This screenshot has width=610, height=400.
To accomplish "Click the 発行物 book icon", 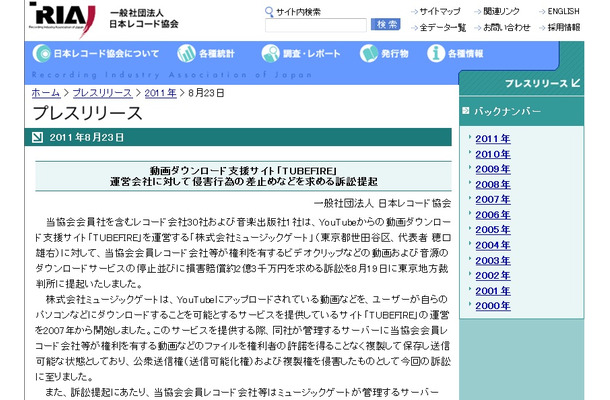I will coord(368,53).
